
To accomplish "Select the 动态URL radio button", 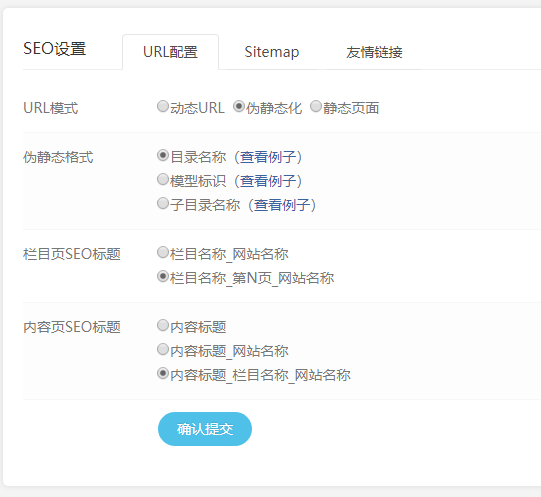I will [x=163, y=106].
